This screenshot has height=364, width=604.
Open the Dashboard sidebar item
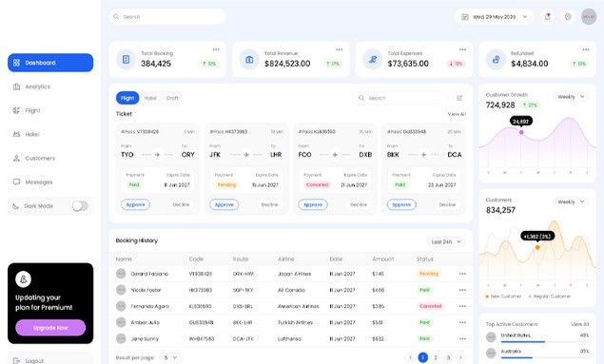coord(50,63)
